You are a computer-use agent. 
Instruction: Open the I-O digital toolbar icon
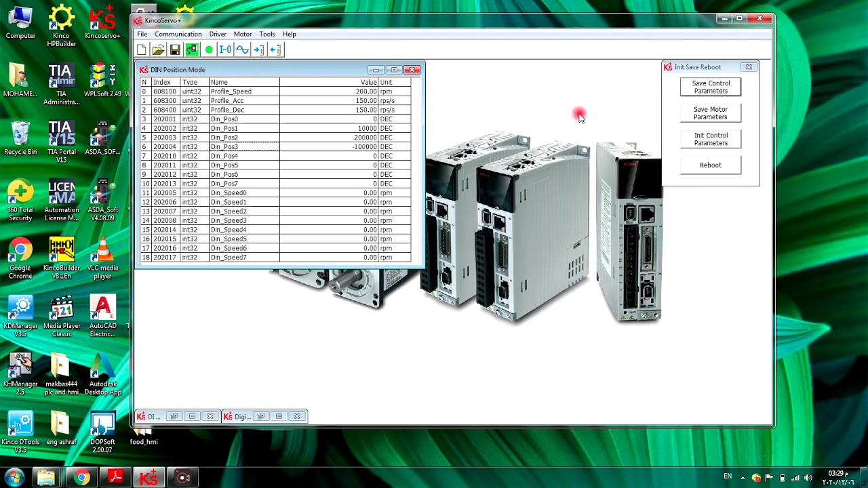coord(225,49)
